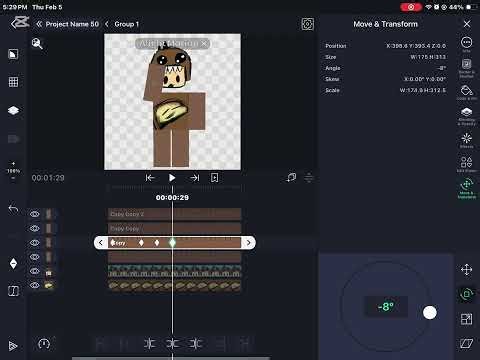Image resolution: width=480 pixels, height=360 pixels.
Task: Tap the battery status at top right
Action: tap(463, 7)
